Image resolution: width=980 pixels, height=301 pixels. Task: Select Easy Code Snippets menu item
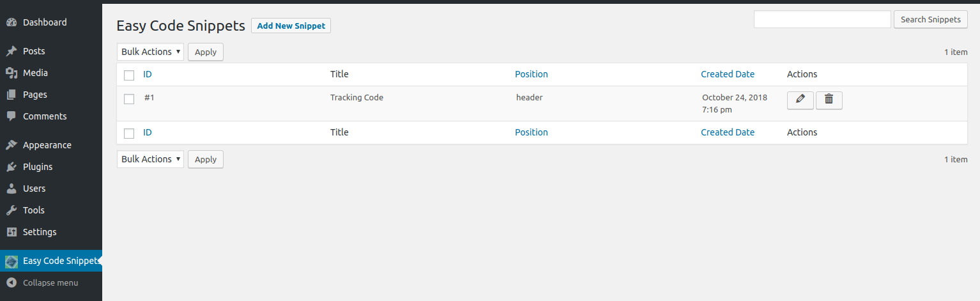[51, 261]
